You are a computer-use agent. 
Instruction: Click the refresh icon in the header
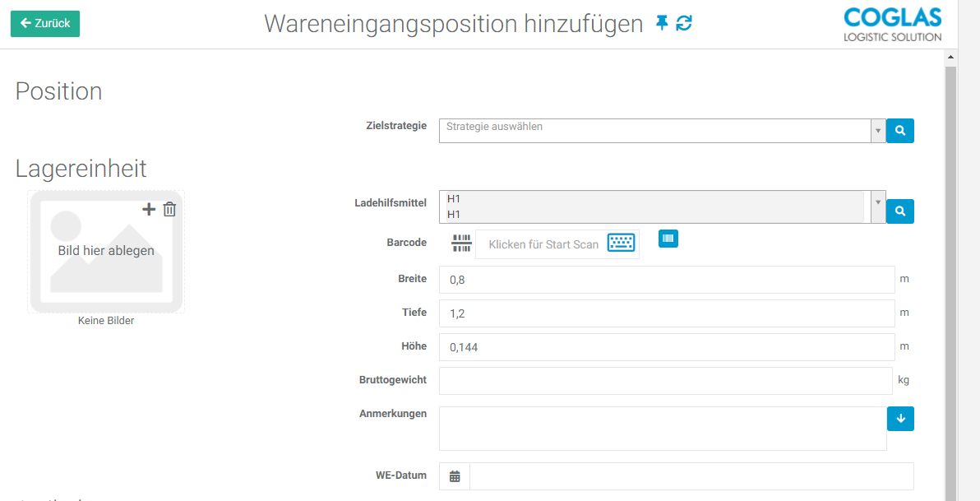pos(684,24)
